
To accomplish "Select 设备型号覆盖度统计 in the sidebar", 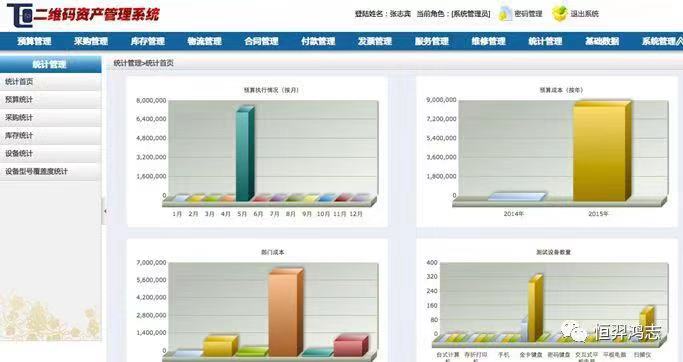I will (51, 172).
